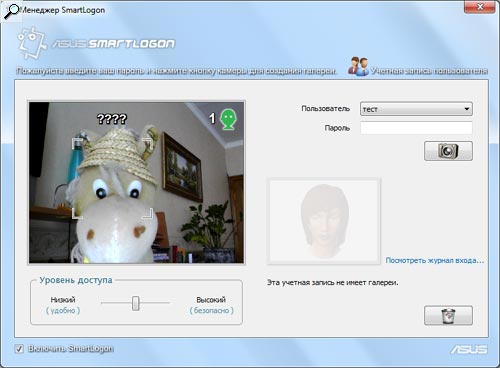Screen dimensions: 500x368
Task: Click Учетная запись пользователя link
Action: pyautogui.click(x=429, y=71)
